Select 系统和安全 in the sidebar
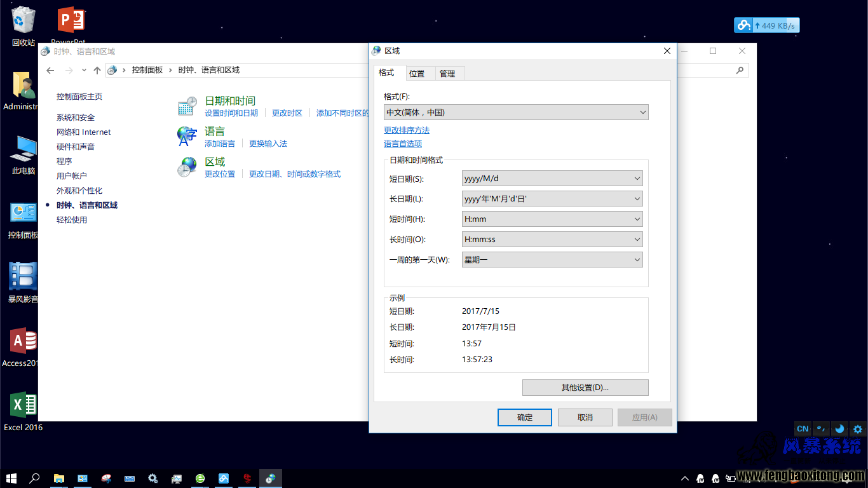Screen dimensions: 868x488 pyautogui.click(x=76, y=118)
